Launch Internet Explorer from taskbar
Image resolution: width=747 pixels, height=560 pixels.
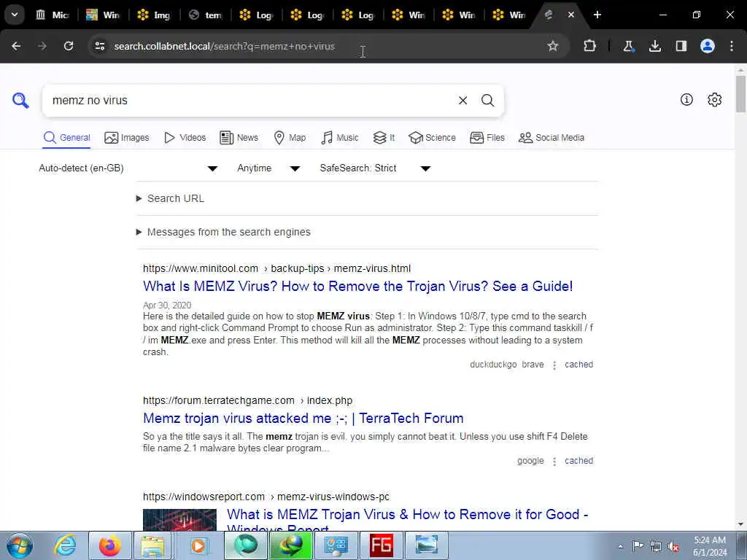[x=65, y=545]
